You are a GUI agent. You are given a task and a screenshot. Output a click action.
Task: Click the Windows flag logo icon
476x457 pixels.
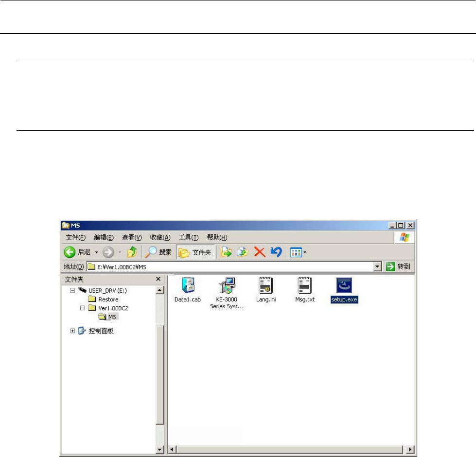[405, 237]
